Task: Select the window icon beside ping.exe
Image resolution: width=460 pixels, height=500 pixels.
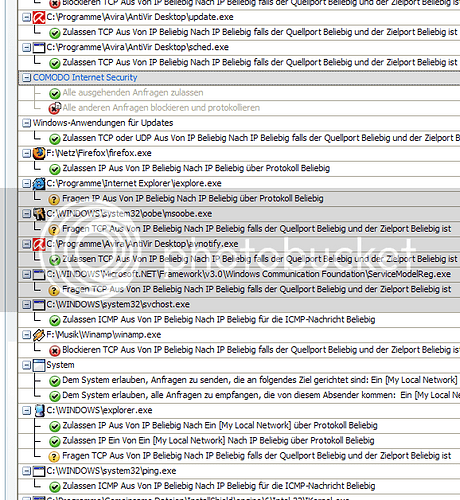Action: coord(39,471)
